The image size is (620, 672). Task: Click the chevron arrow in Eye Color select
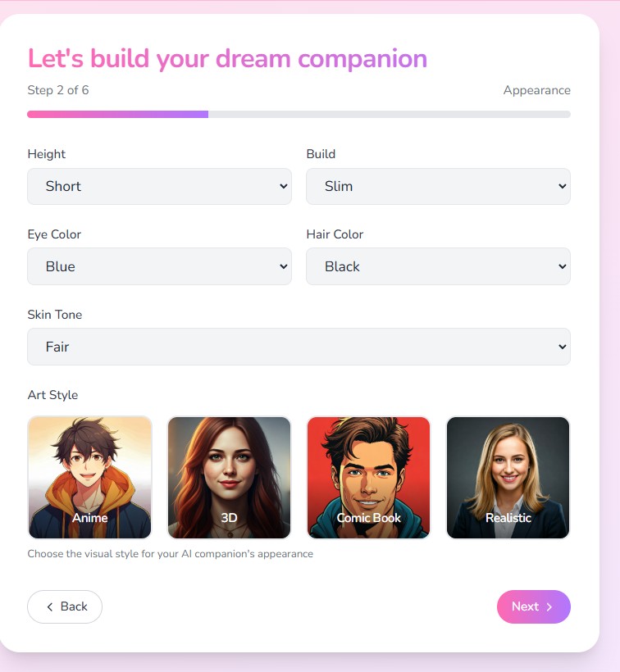(x=284, y=266)
